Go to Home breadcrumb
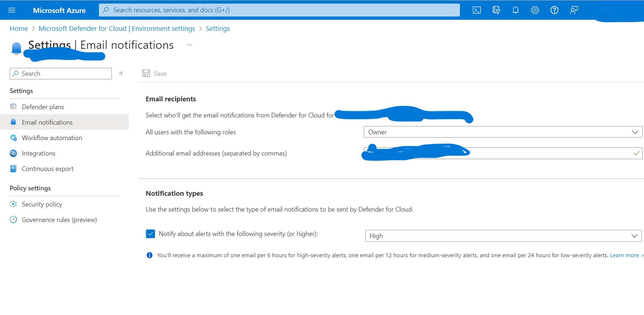Screen dimensions: 644x315 [19, 28]
